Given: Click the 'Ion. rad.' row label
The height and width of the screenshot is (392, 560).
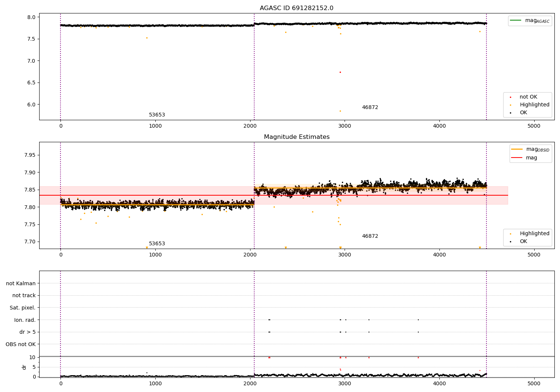Looking at the screenshot, I should coord(25,320).
